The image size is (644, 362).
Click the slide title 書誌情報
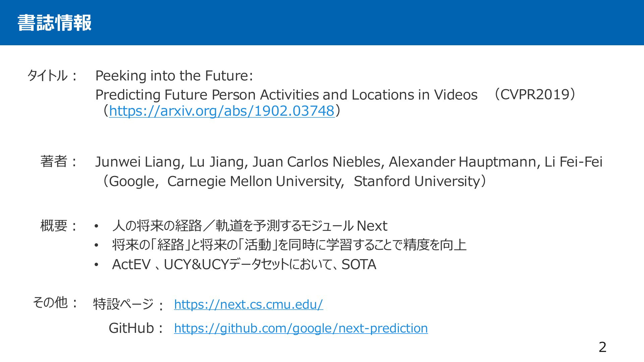pyautogui.click(x=54, y=23)
